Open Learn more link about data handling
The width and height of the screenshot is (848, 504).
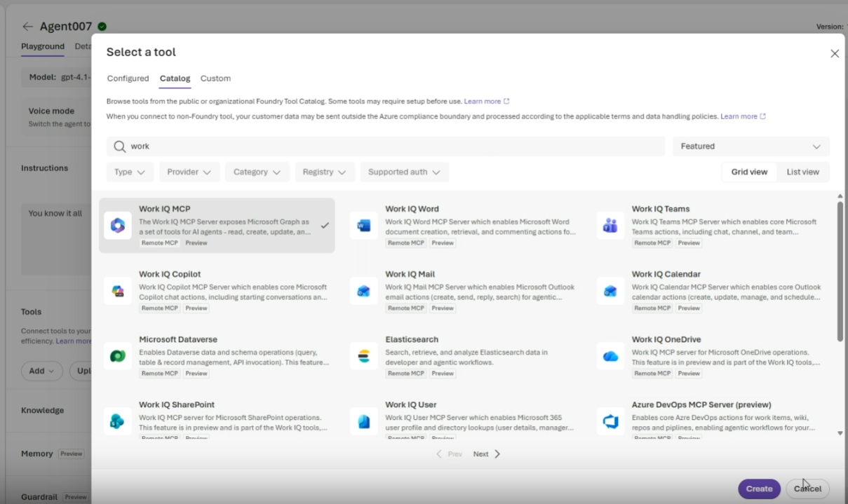(743, 116)
